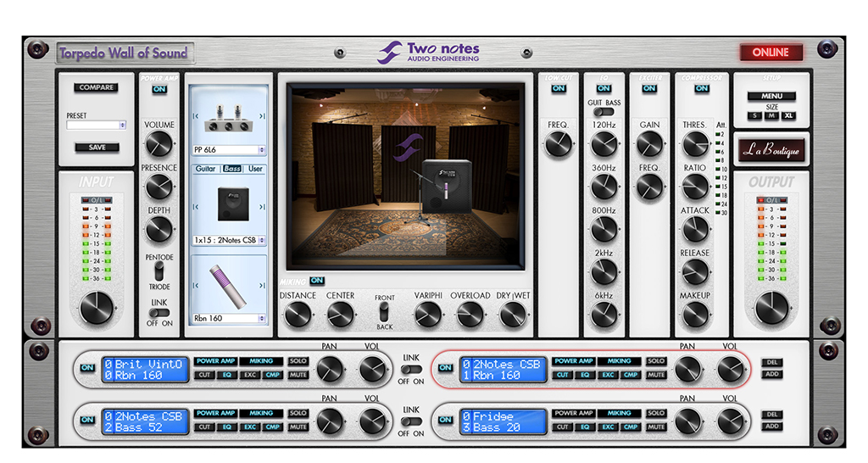This screenshot has height=463, width=868.
Task: Toggle the Pentode/Triode switch
Action: pos(159,271)
